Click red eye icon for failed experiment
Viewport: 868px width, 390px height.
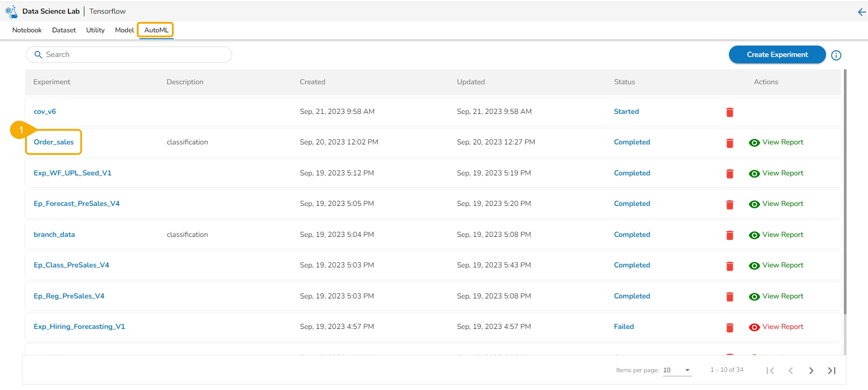[x=754, y=327]
